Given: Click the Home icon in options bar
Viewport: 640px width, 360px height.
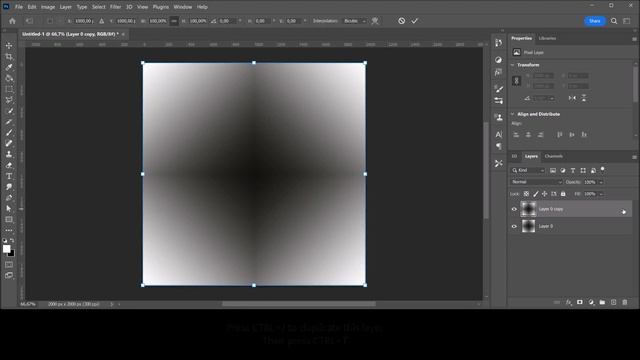Looking at the screenshot, I should 12,21.
